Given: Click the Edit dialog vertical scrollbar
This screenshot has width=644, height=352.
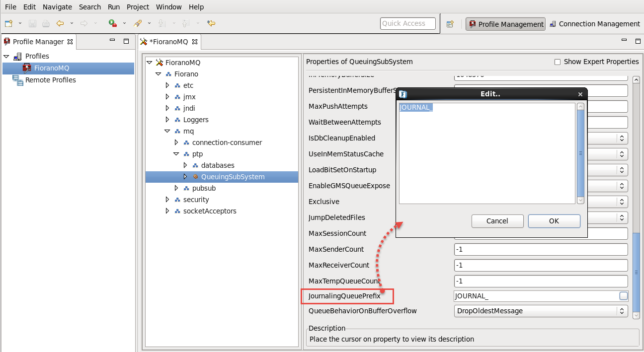Looking at the screenshot, I should pos(580,153).
